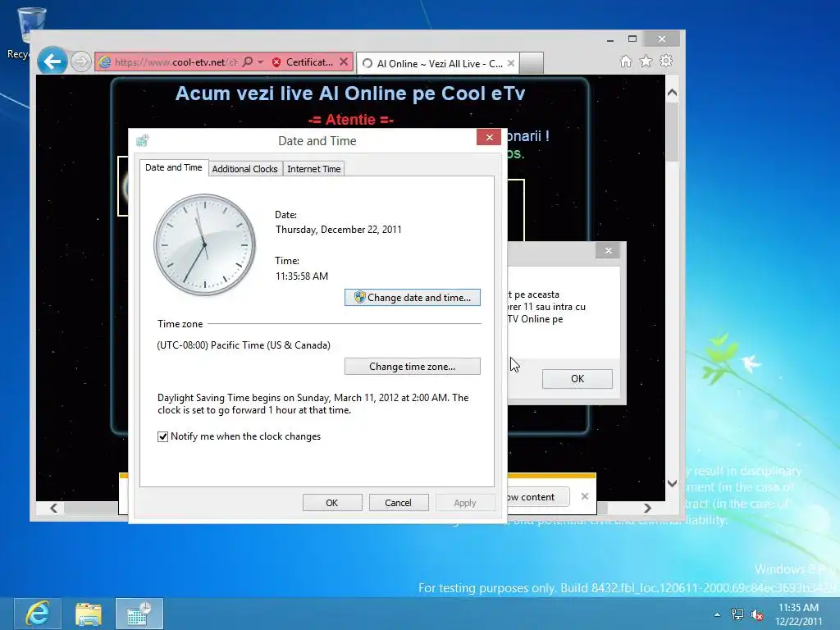Open the Tools gear icon

point(666,61)
